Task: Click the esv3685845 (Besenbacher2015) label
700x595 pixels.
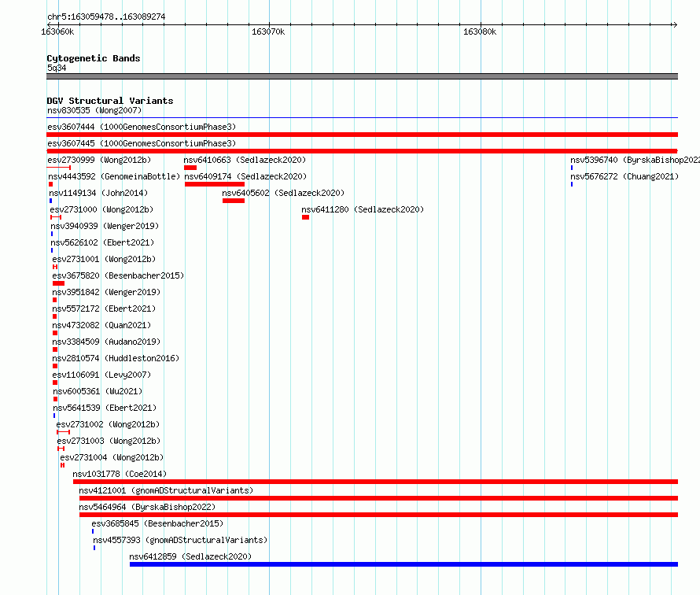Action: pyautogui.click(x=157, y=523)
